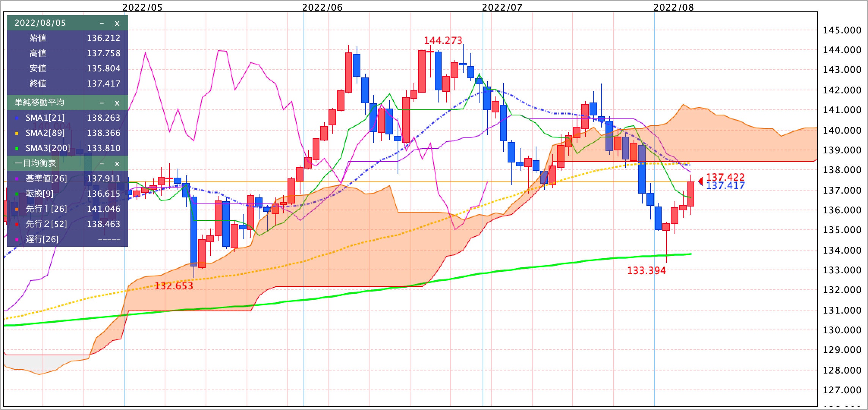Select the SMA3[200] legend color marker
Viewport: 868px width, 410px height.
[17, 149]
